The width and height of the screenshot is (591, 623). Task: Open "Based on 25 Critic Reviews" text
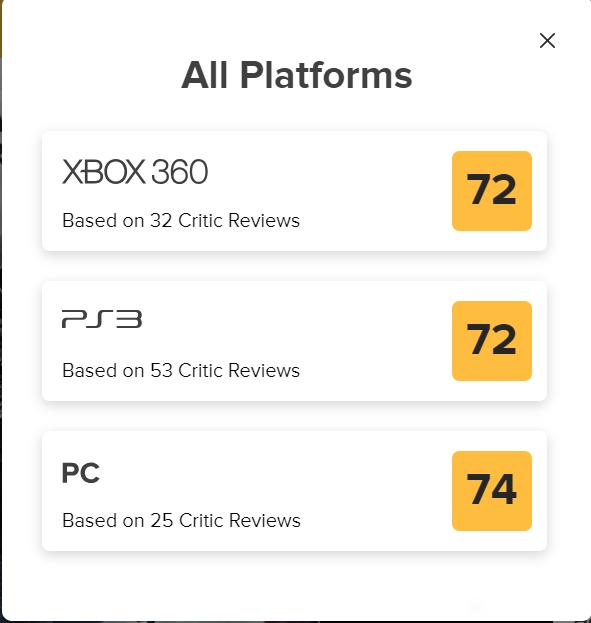181,520
